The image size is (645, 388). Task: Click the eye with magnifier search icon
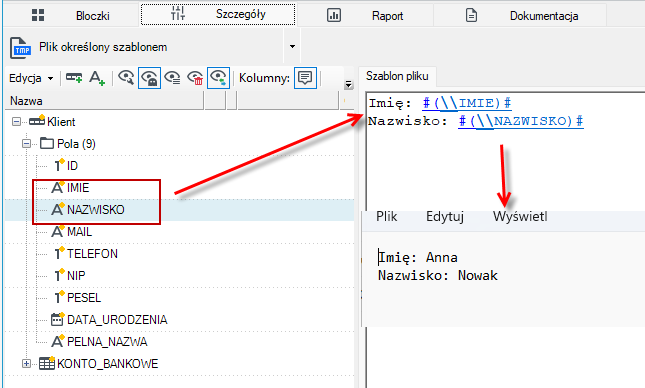(x=126, y=77)
